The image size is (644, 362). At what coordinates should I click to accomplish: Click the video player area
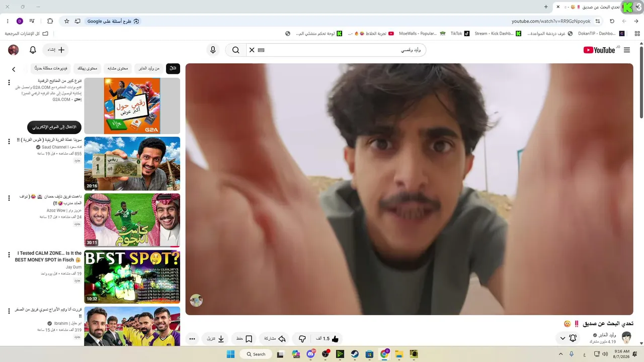coord(409,189)
